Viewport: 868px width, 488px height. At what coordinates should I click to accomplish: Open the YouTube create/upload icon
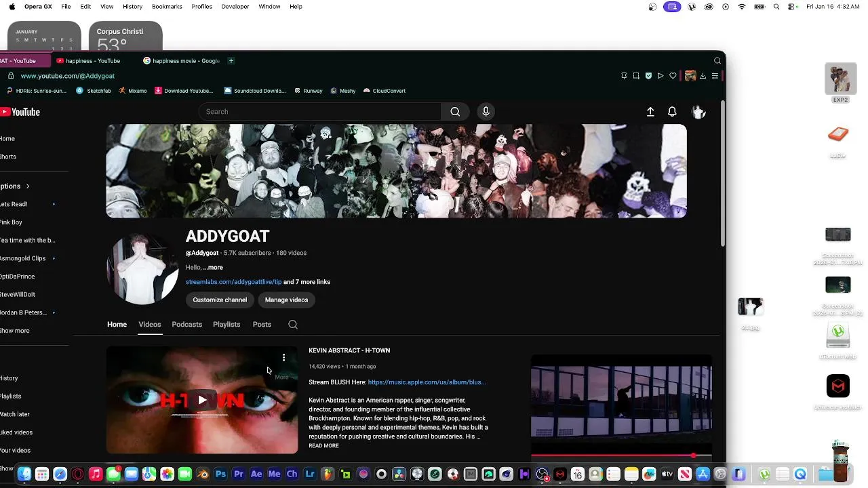pyautogui.click(x=650, y=112)
